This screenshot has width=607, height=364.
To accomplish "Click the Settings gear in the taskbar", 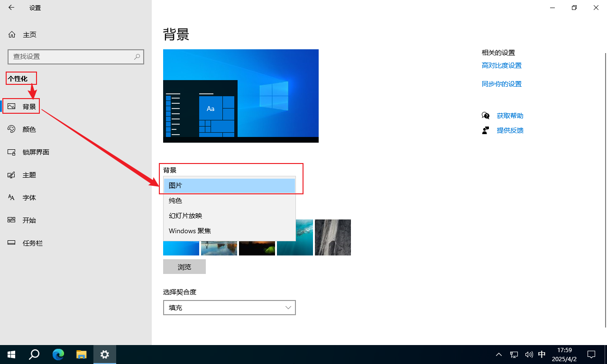I will pos(105,355).
